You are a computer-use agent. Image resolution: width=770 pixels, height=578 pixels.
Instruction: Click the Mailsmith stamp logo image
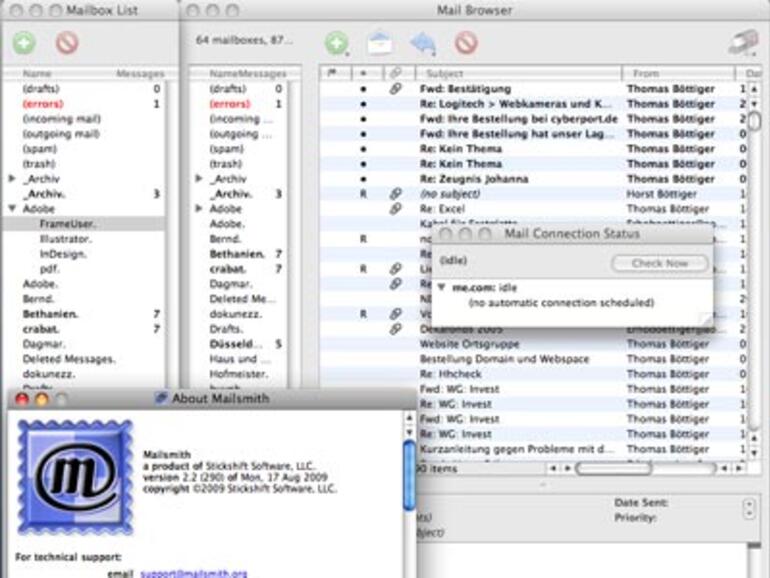75,476
